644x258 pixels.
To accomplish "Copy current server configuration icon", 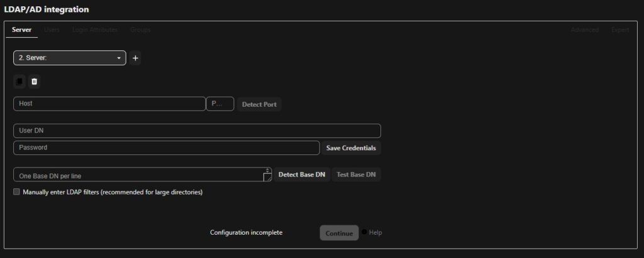I will [19, 82].
